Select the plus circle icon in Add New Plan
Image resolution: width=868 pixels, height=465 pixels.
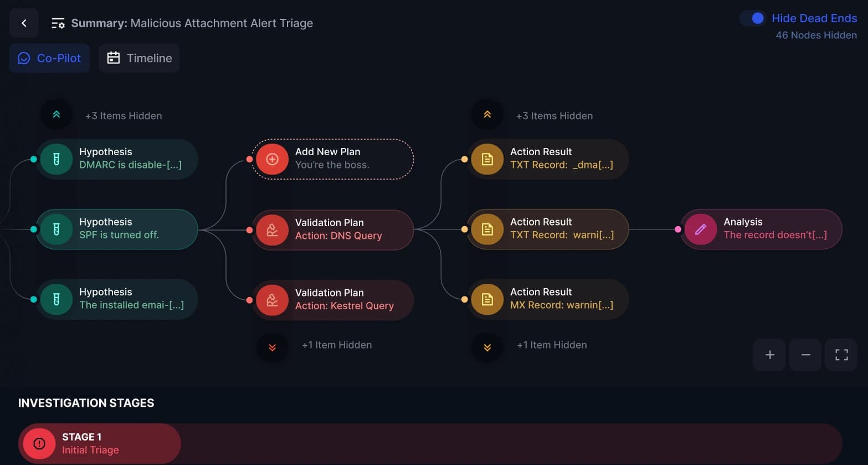(272, 159)
